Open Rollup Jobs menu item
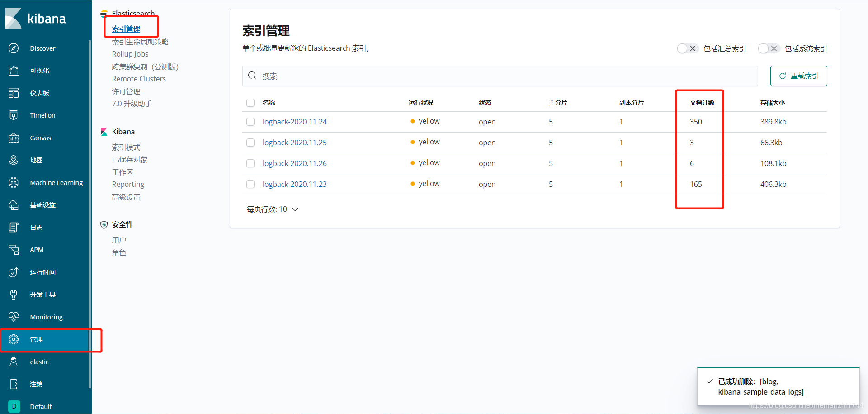The height and width of the screenshot is (414, 868). tap(130, 54)
